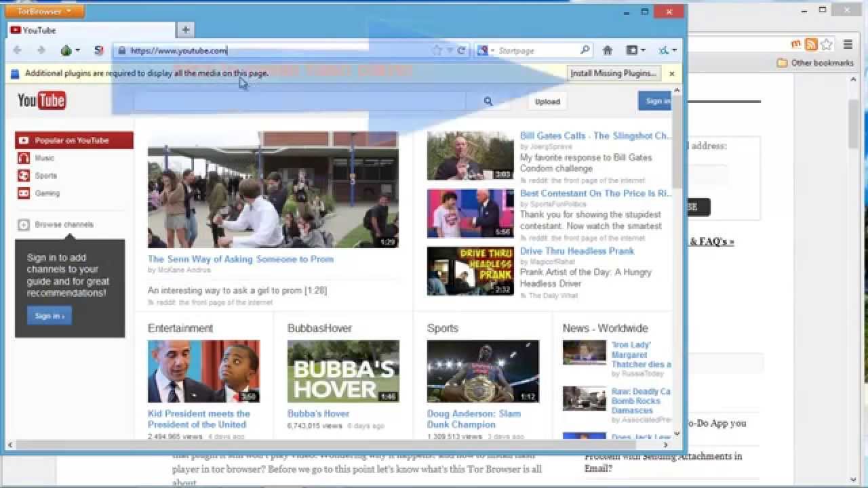Reload the page with the refresh icon

(x=461, y=50)
